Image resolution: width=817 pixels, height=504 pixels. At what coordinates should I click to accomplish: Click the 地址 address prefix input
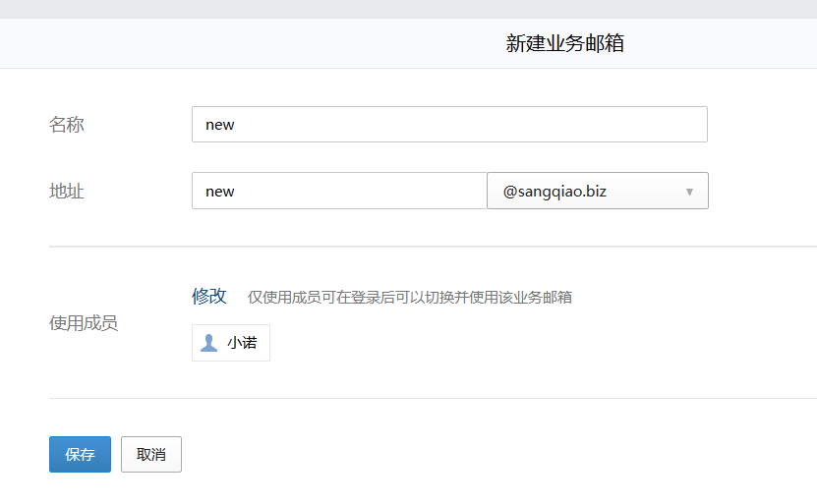pos(339,191)
